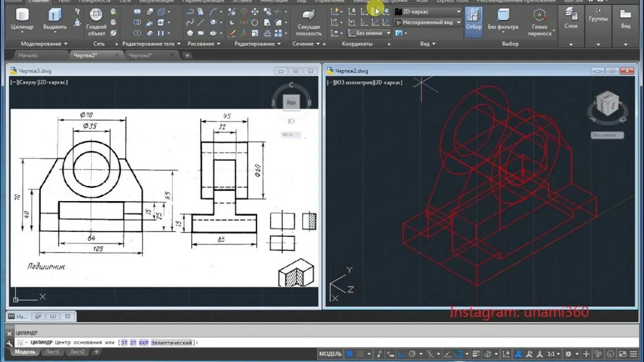The height and width of the screenshot is (362, 644).
Task: Open the Гизмо переноса gizmo dropdown
Action: click(540, 23)
